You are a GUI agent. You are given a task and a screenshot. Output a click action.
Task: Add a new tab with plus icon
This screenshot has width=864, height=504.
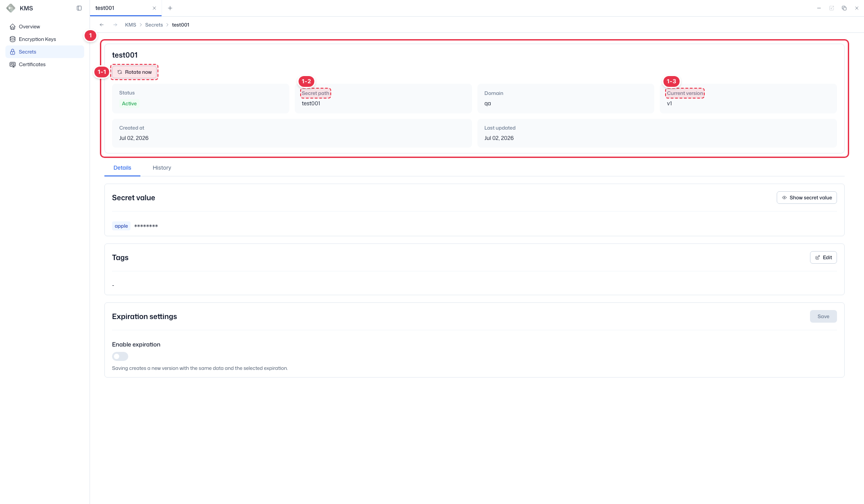[170, 8]
